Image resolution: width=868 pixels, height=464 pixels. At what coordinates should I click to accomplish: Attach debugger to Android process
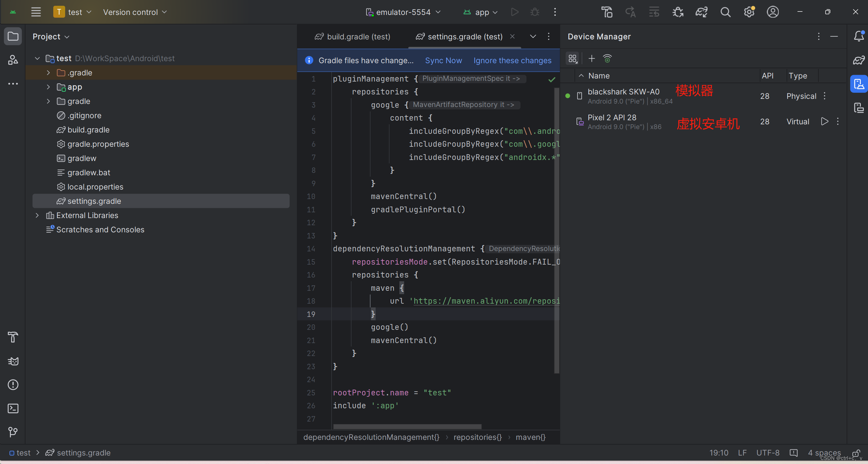pos(678,12)
